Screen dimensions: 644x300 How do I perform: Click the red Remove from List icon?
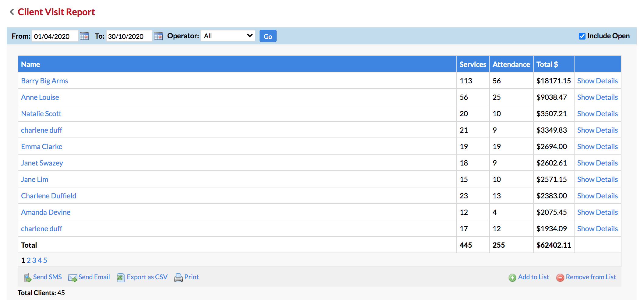click(x=560, y=277)
